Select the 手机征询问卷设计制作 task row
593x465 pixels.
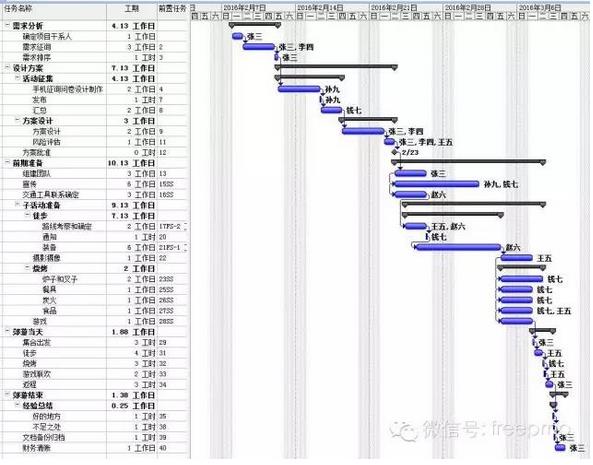(96, 89)
